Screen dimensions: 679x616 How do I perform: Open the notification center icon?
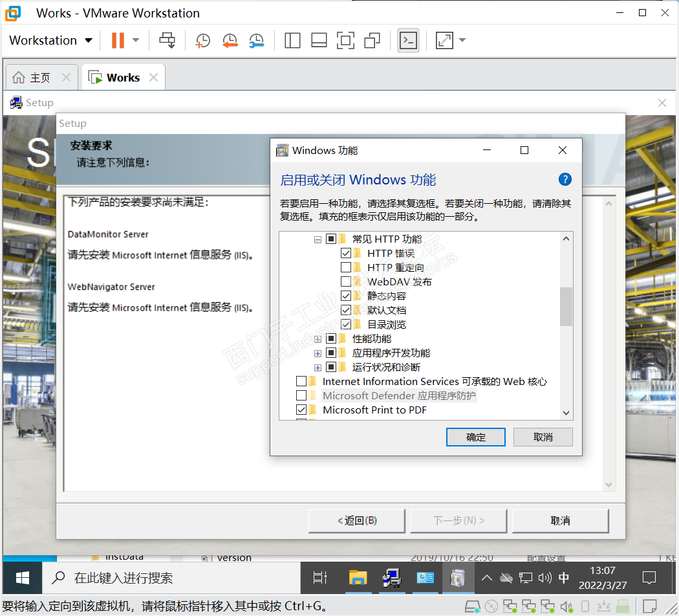[x=649, y=578]
